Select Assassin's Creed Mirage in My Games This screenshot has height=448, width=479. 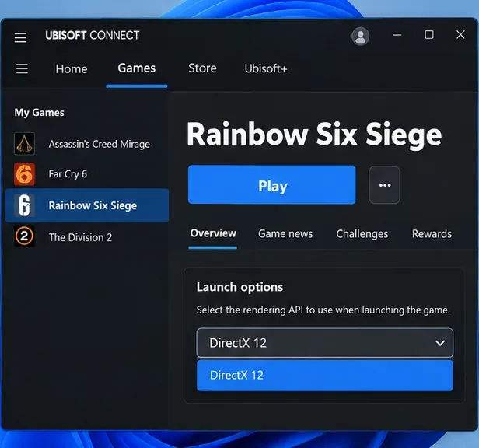tap(87, 144)
